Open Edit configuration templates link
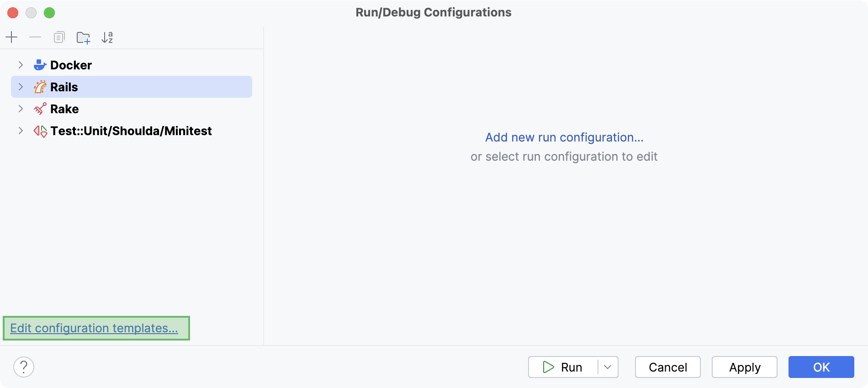The height and width of the screenshot is (388, 868). pos(94,328)
